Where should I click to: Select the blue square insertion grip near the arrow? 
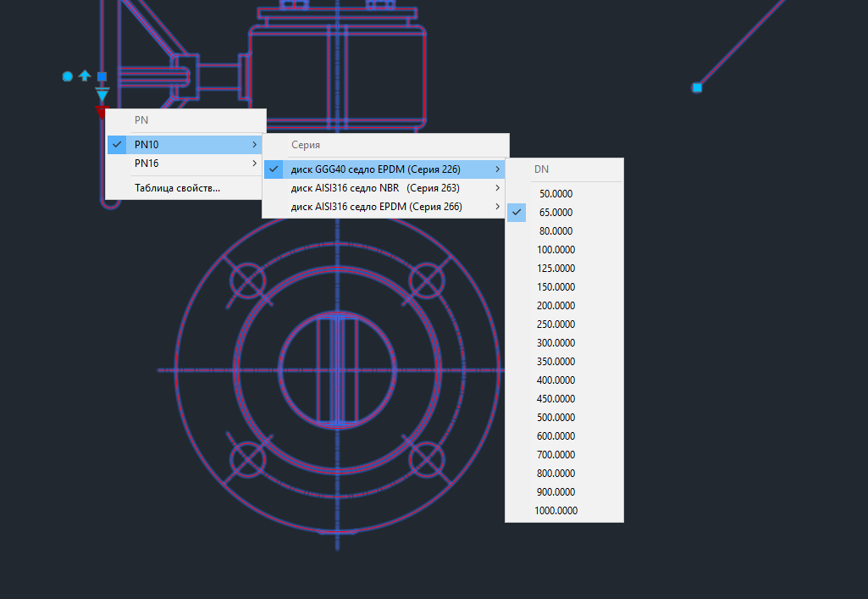point(102,76)
